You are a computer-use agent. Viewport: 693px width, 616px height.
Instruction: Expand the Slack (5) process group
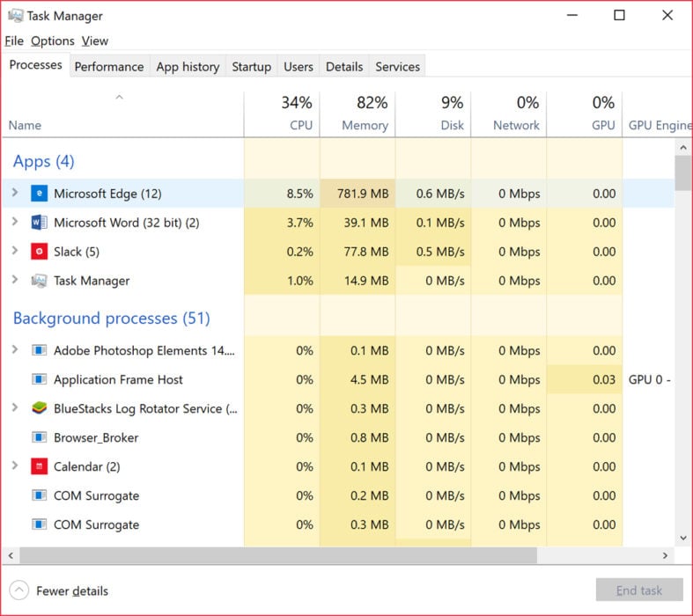click(x=15, y=251)
